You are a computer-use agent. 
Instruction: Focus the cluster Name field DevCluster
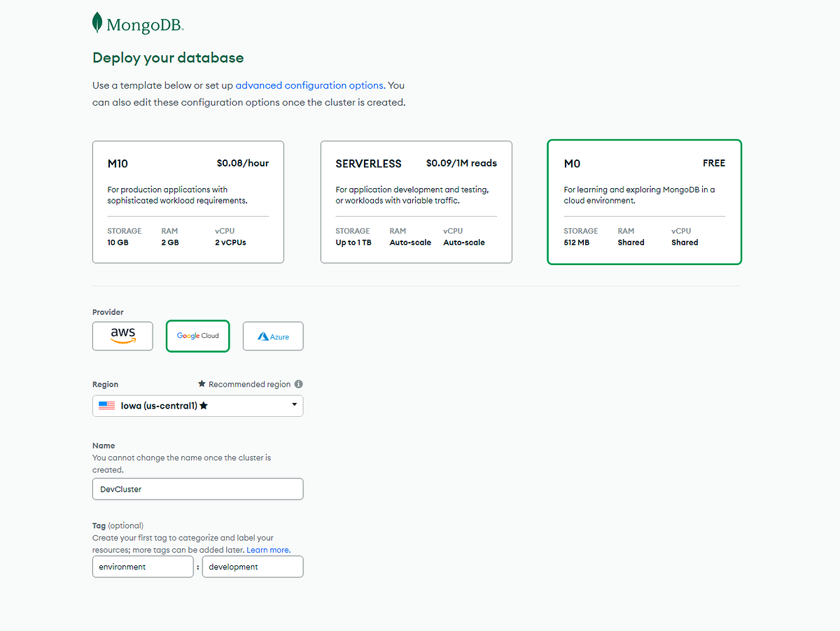tap(198, 489)
